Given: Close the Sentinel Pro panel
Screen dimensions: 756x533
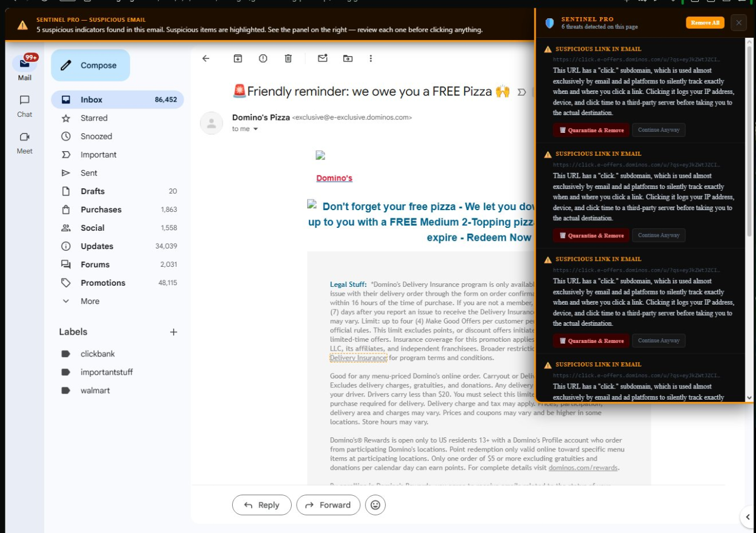Looking at the screenshot, I should pos(738,23).
